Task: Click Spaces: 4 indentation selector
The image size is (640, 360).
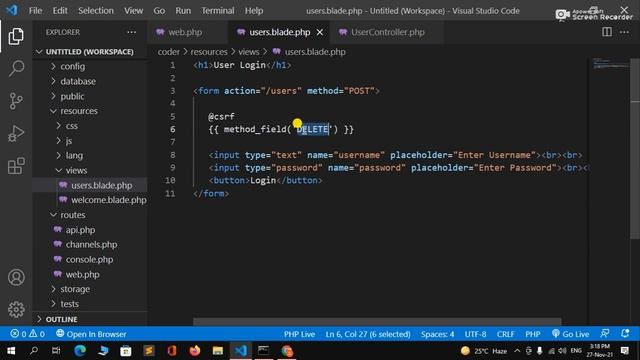Action: pos(437,334)
